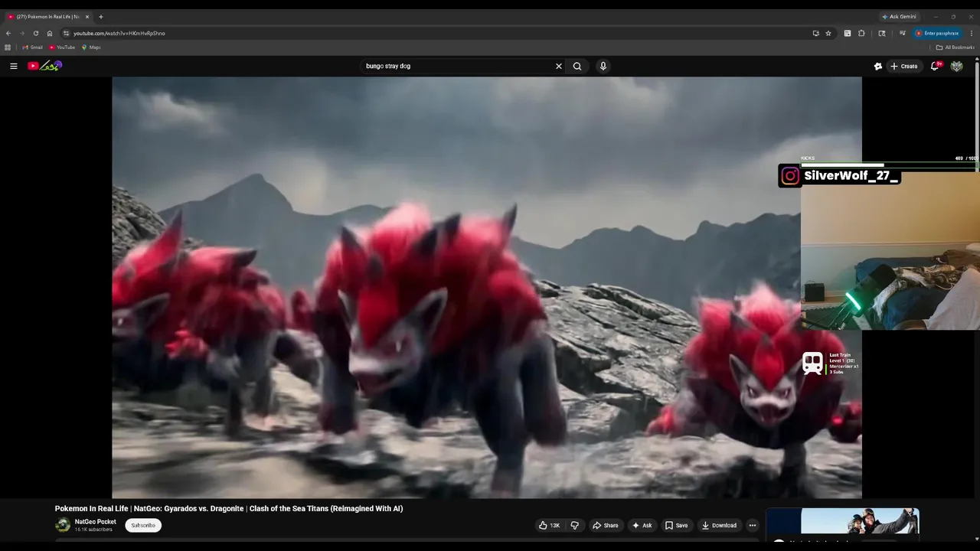This screenshot has height=551, width=980.
Task: Open Chrome three-dot menu
Action: (x=972, y=33)
